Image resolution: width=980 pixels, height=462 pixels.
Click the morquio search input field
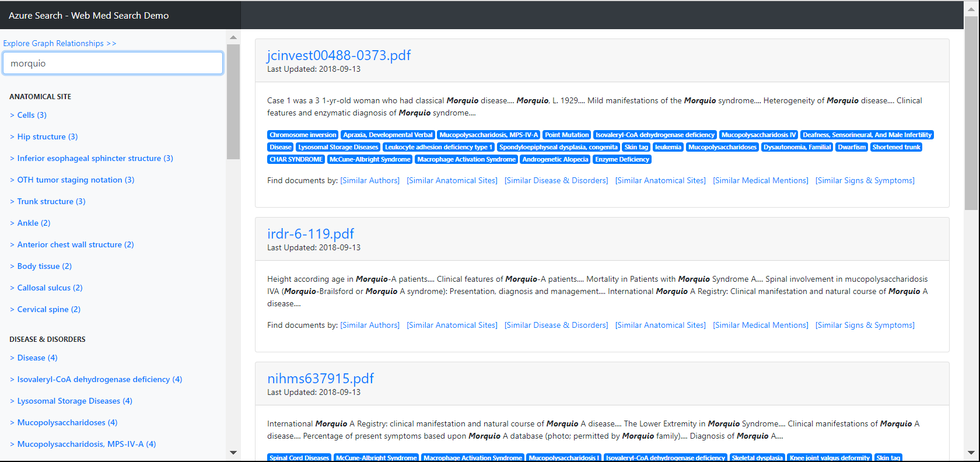[113, 63]
